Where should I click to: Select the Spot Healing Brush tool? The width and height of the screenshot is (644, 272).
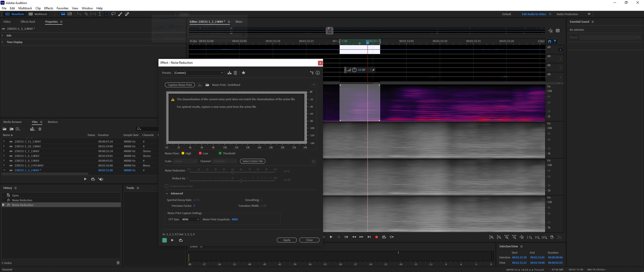(127, 14)
